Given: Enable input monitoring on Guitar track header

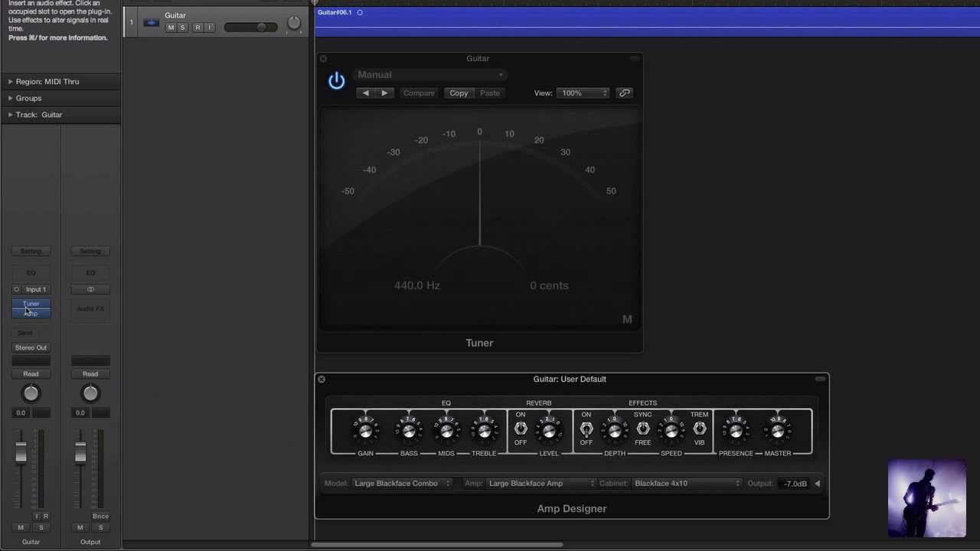Looking at the screenshot, I should click(209, 28).
